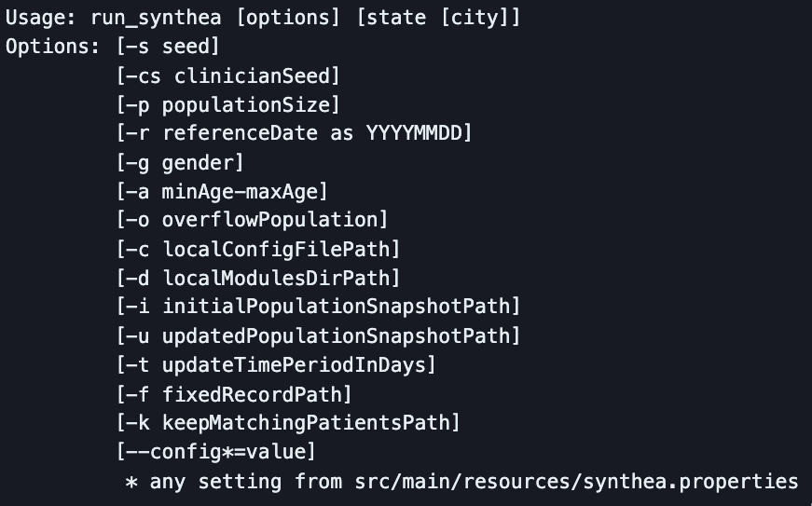The image size is (812, 506).
Task: Click the localModulesDirPath option
Action: click(276, 279)
